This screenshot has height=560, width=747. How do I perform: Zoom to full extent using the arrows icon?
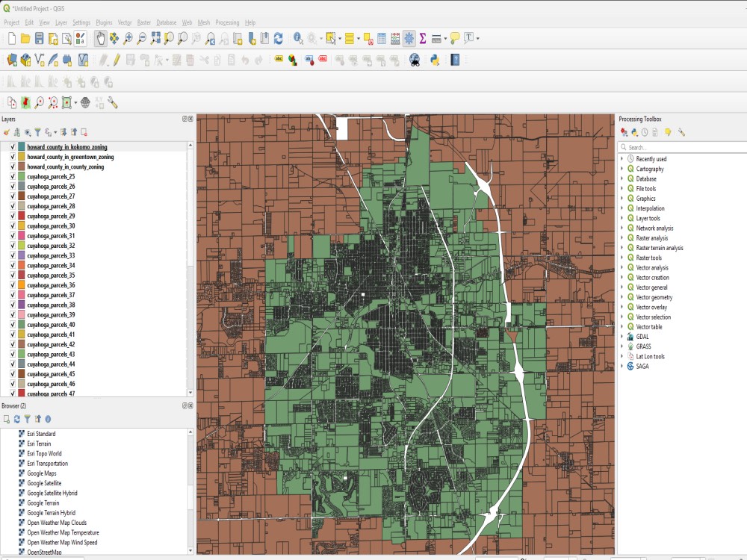coord(155,39)
